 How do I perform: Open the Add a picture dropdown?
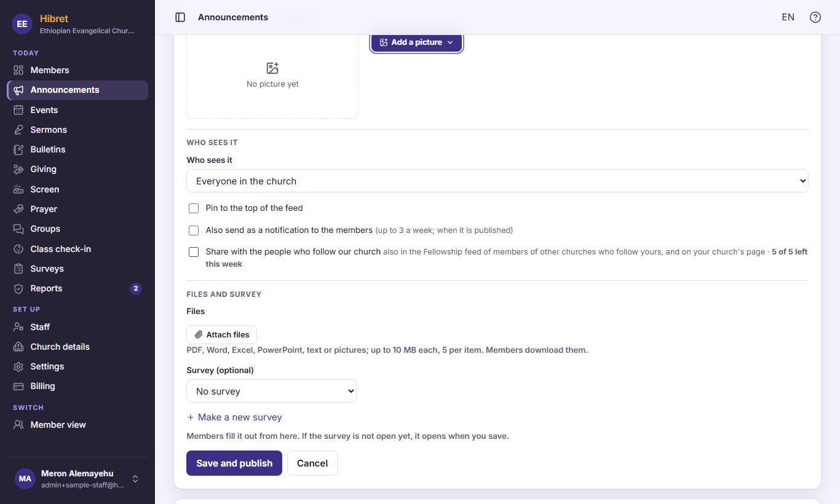click(416, 42)
